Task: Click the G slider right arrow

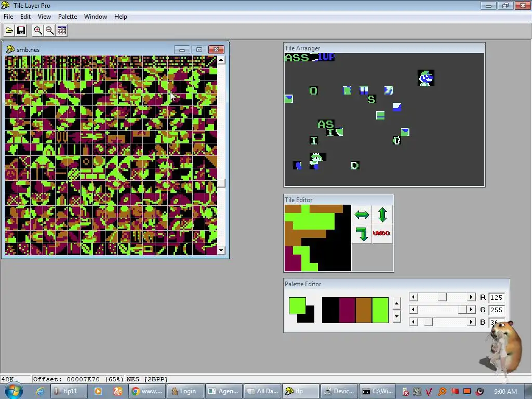Action: coord(471,310)
